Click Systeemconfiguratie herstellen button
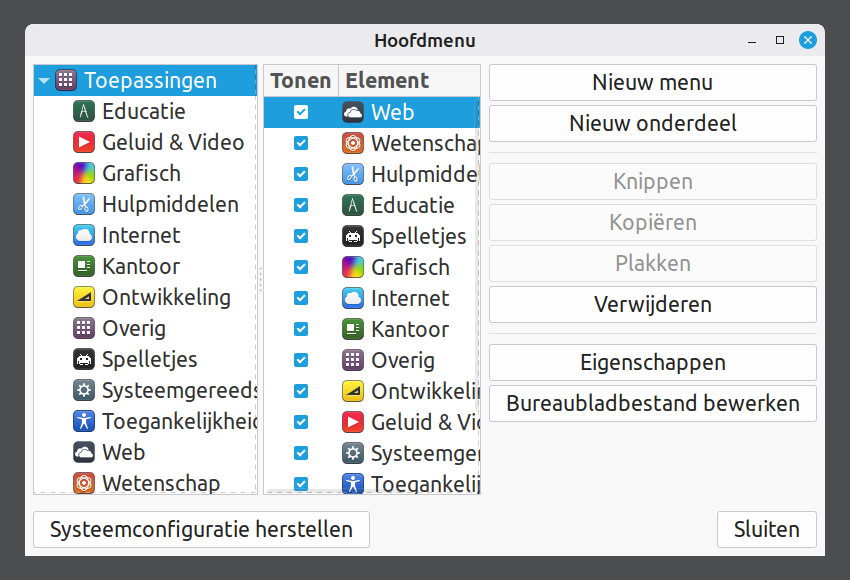The height and width of the screenshot is (580, 850). (201, 529)
